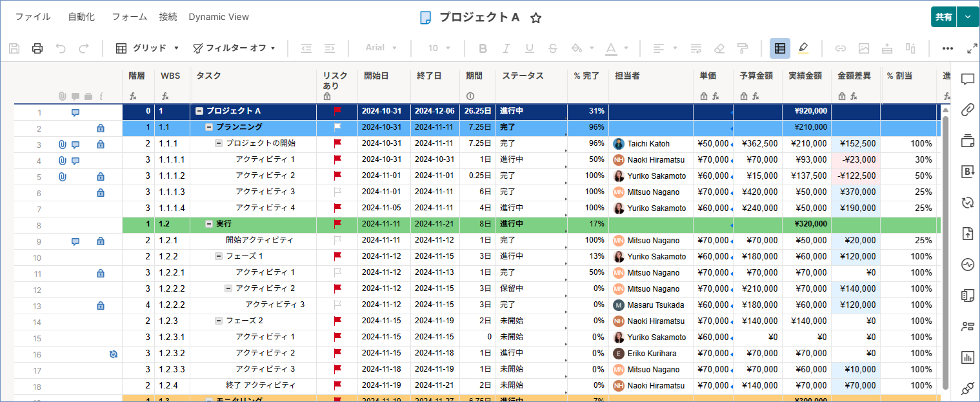Screen dimensions: 980x402
Task: Click the highlight changes marker icon
Action: tap(803, 48)
